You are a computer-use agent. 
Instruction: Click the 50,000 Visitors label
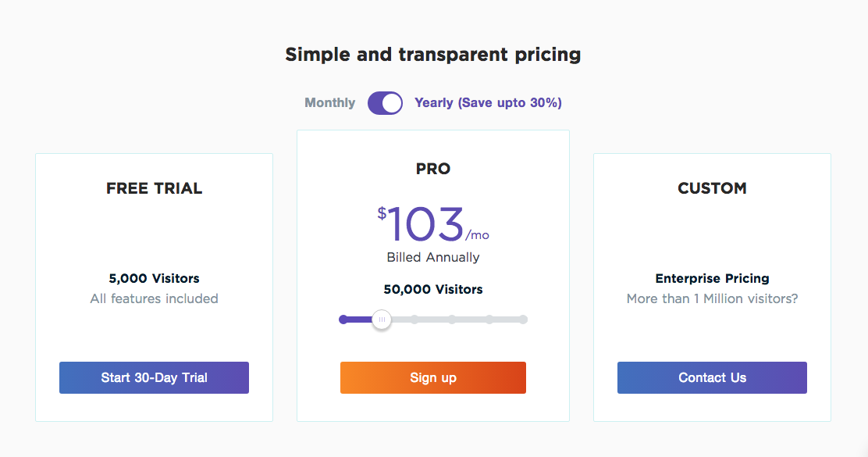point(433,289)
